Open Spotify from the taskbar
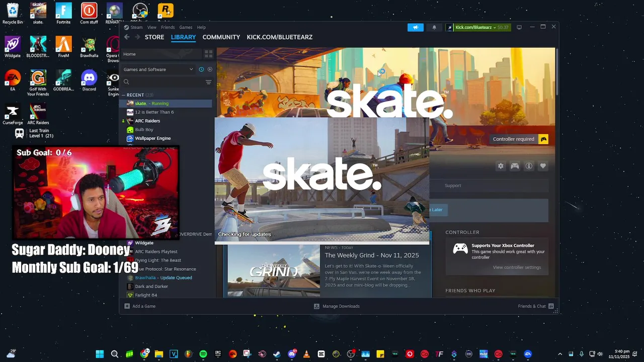This screenshot has width=644, height=362. pos(203,354)
